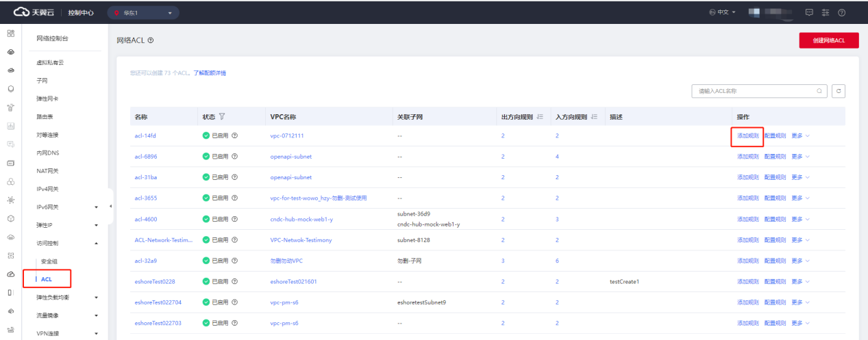
Task: Click the sort icon on the 入方向规则 column
Action: point(594,117)
